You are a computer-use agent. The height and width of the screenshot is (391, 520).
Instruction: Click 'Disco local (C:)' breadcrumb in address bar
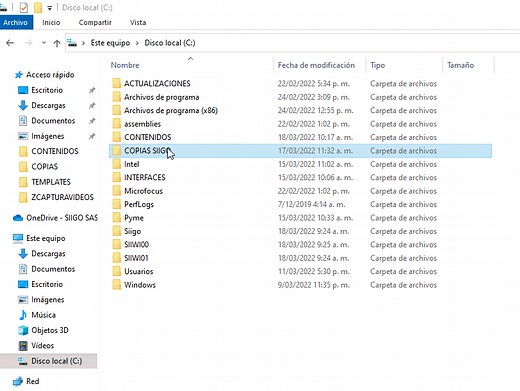pos(170,43)
